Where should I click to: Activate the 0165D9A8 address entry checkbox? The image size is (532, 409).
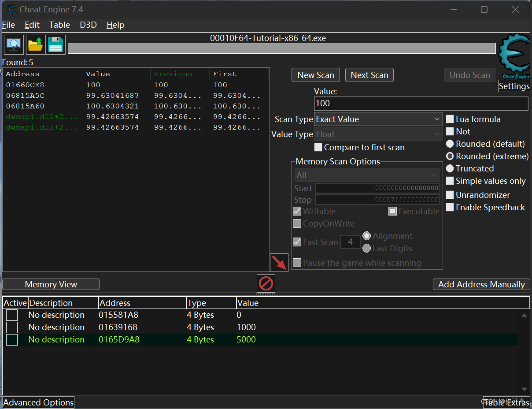point(12,340)
